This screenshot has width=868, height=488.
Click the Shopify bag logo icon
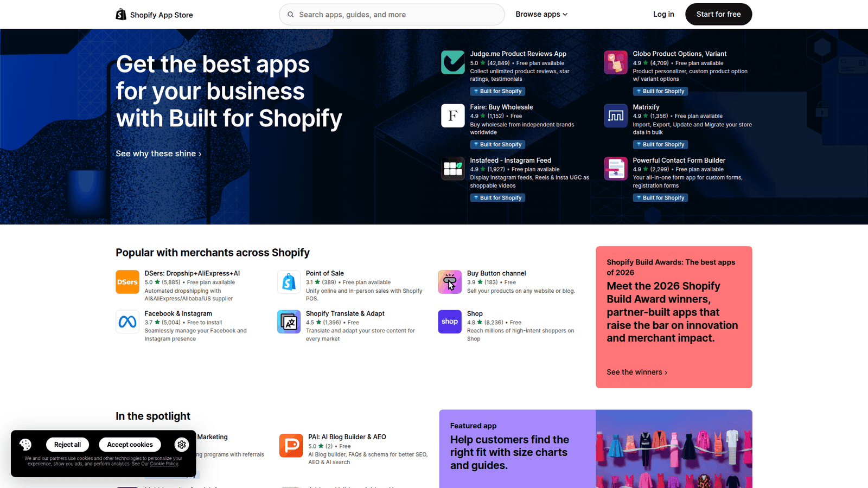[x=121, y=15]
